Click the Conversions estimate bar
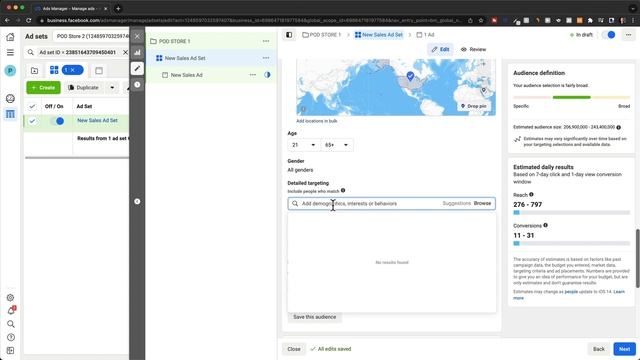Viewport: 640px width, 360px height. click(571, 243)
